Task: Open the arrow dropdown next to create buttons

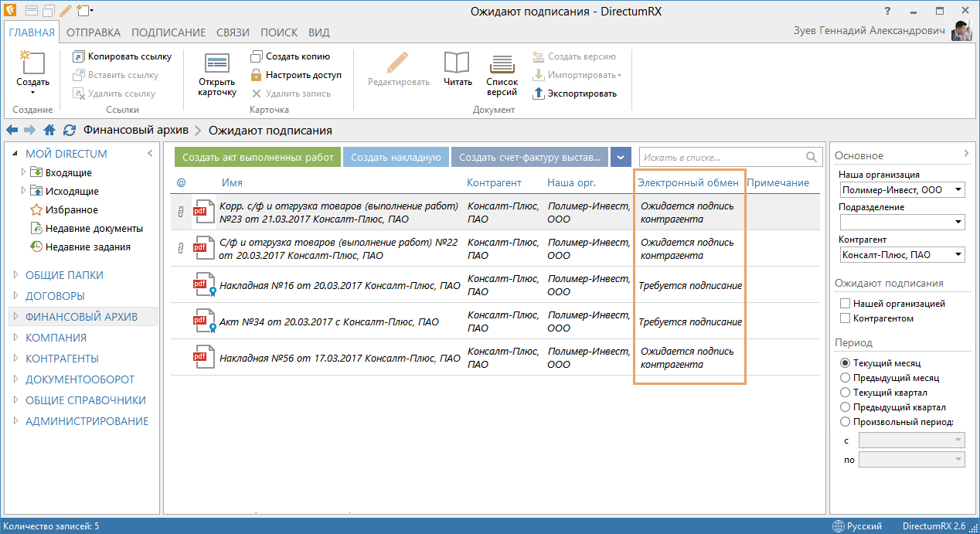Action: [x=621, y=157]
